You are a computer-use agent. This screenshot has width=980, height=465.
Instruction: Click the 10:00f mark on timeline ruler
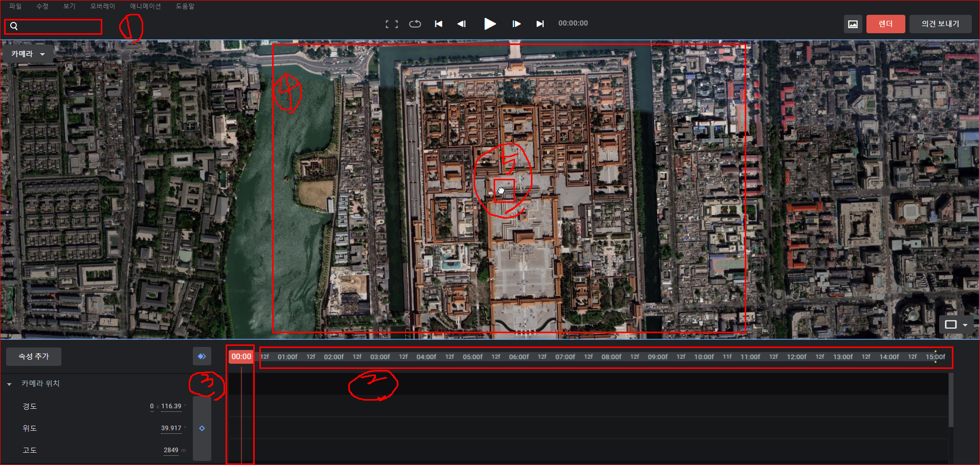click(704, 357)
